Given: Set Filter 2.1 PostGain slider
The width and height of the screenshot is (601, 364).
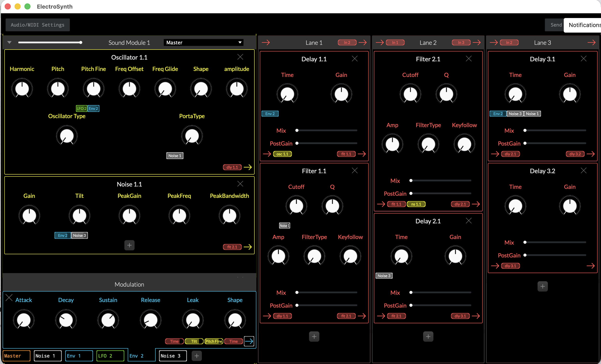Looking at the screenshot, I should (440, 193).
